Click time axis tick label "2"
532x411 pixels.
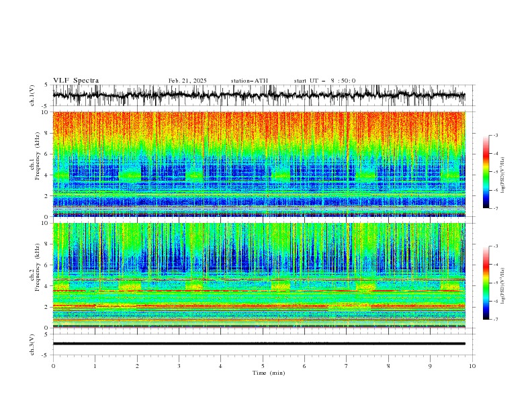[137, 366]
